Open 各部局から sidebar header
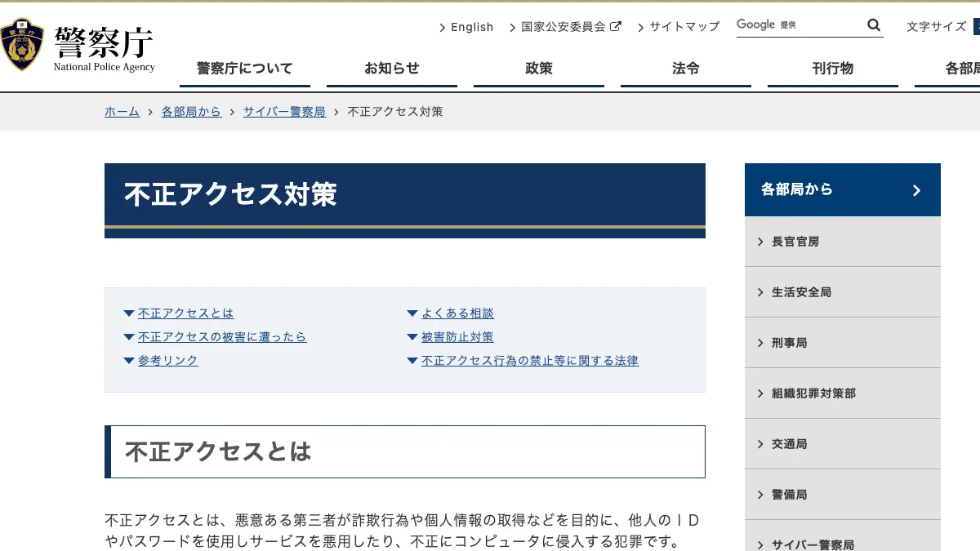This screenshot has height=551, width=980. (843, 189)
